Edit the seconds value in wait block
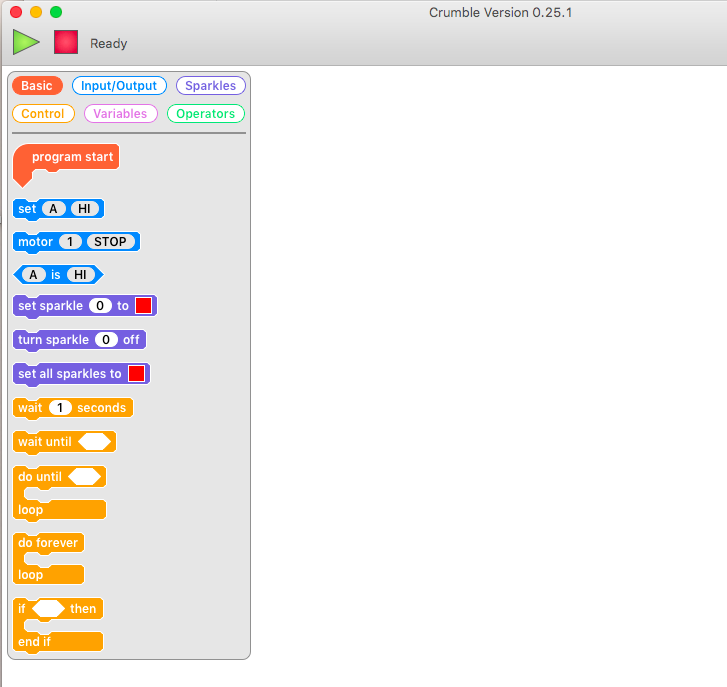The height and width of the screenshot is (687, 727). 61,408
